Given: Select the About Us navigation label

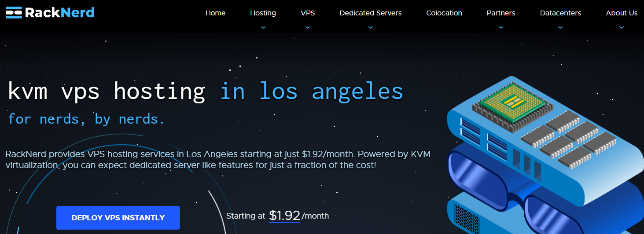Looking at the screenshot, I should tap(621, 13).
